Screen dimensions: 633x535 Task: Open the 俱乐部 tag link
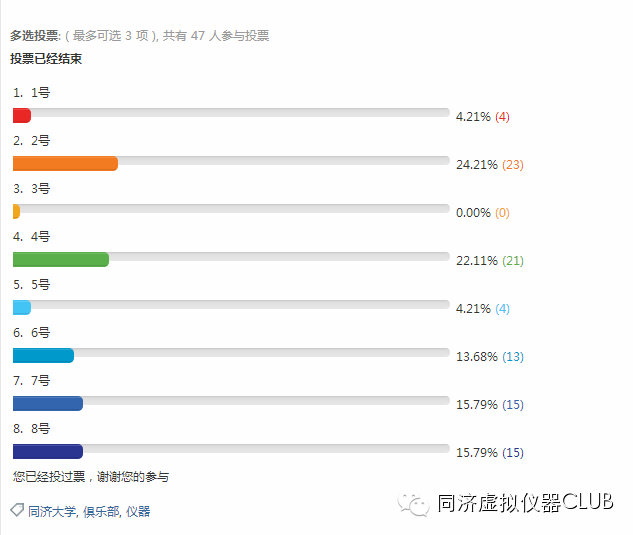tap(101, 512)
